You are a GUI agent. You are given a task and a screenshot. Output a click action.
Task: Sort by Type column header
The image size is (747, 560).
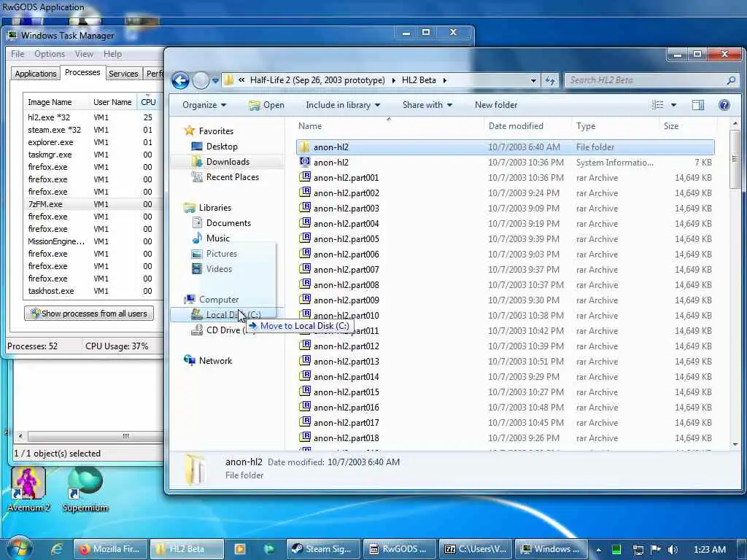tap(586, 125)
